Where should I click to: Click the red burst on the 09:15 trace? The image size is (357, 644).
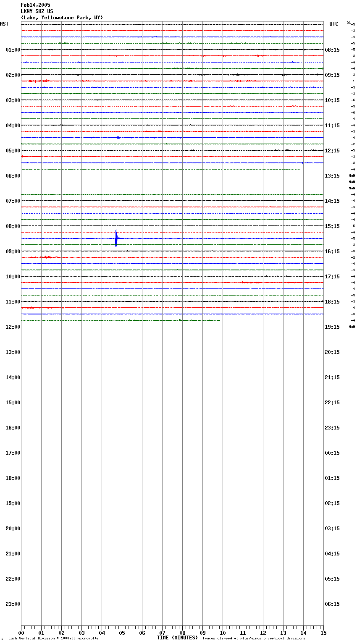click(x=47, y=257)
